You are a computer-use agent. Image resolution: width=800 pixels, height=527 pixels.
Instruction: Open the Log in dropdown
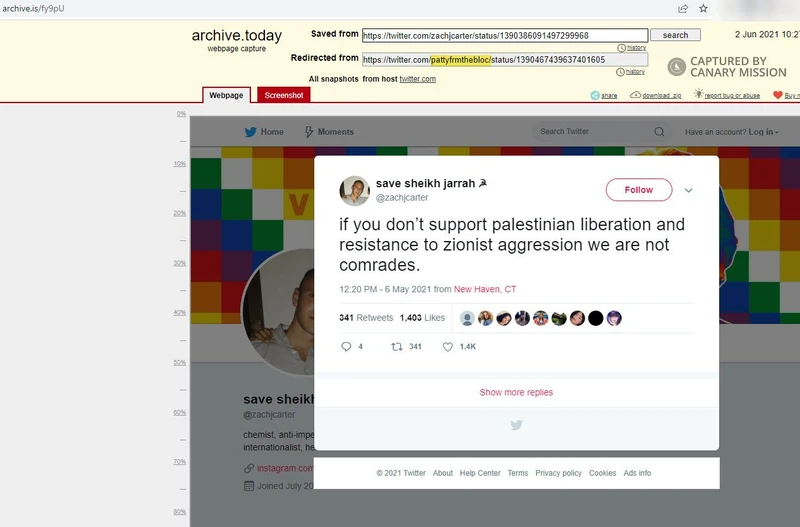(763, 132)
